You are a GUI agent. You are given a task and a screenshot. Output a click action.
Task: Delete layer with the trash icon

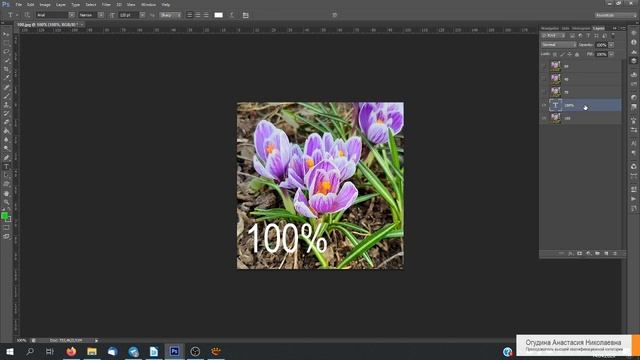615,253
